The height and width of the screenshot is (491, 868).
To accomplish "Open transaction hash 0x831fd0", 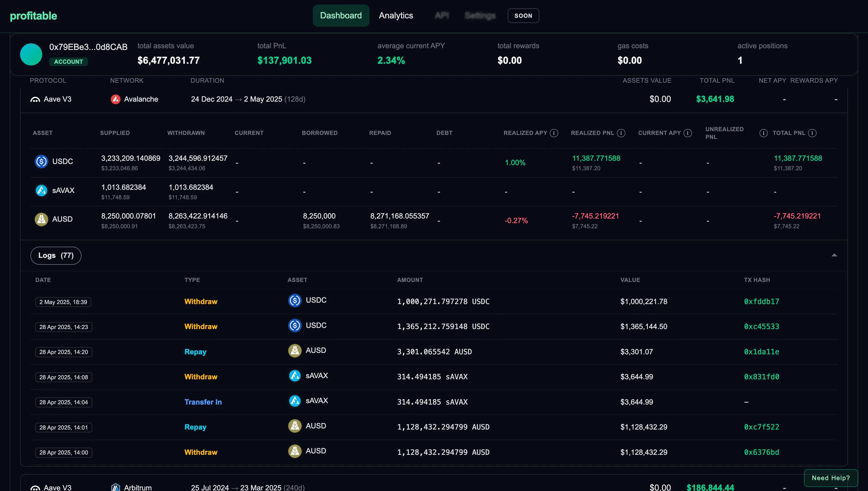I will point(762,377).
